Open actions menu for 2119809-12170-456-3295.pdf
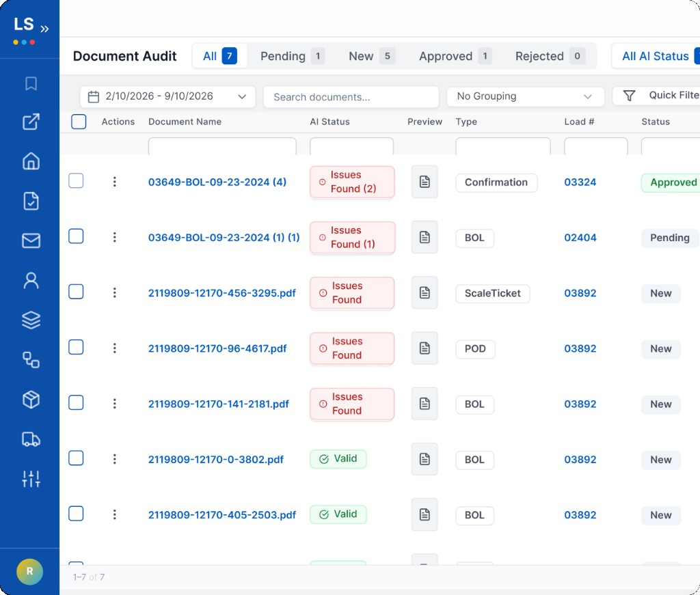 click(x=115, y=292)
